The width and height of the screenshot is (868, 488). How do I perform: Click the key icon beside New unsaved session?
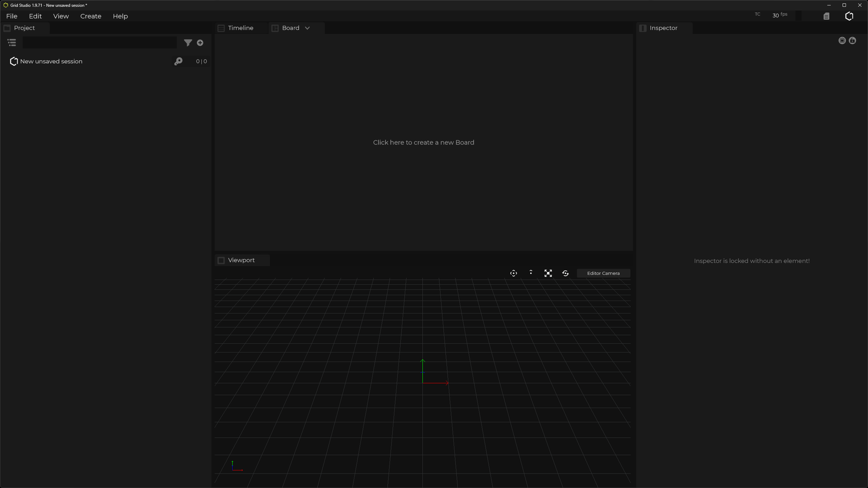point(178,61)
